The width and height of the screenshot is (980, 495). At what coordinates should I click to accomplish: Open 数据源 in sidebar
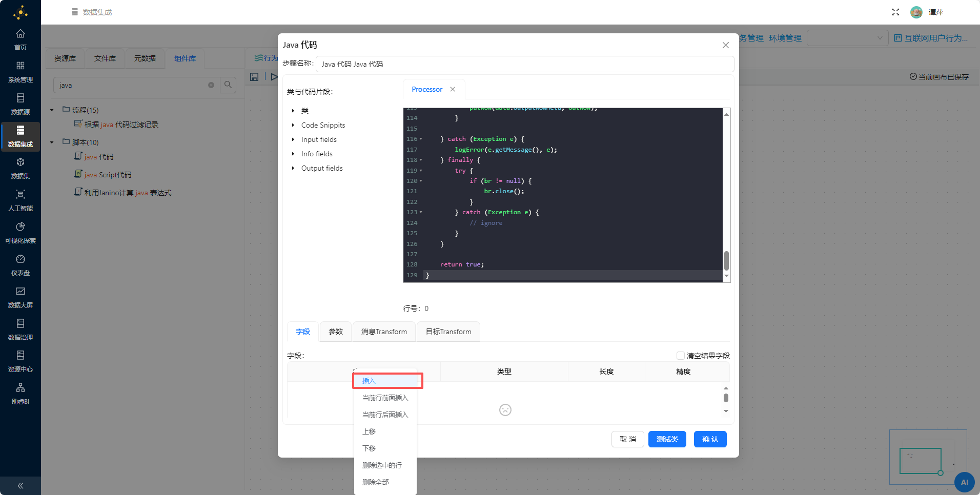pos(21,105)
